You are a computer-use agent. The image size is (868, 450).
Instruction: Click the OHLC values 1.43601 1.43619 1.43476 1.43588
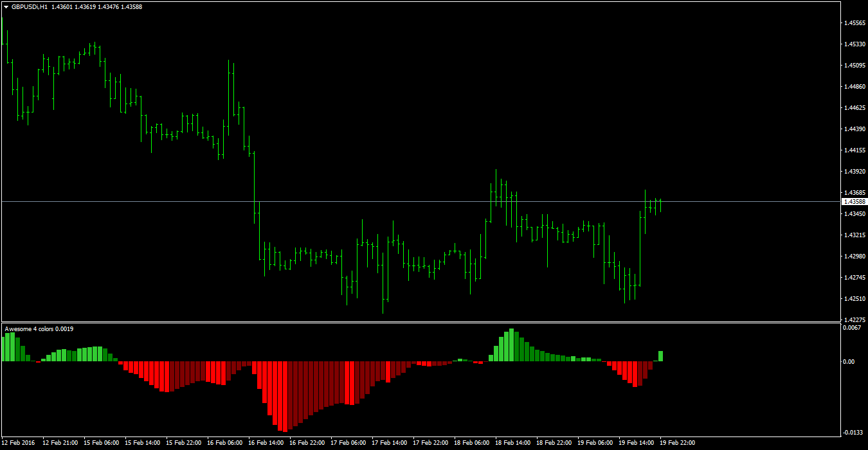(97, 6)
